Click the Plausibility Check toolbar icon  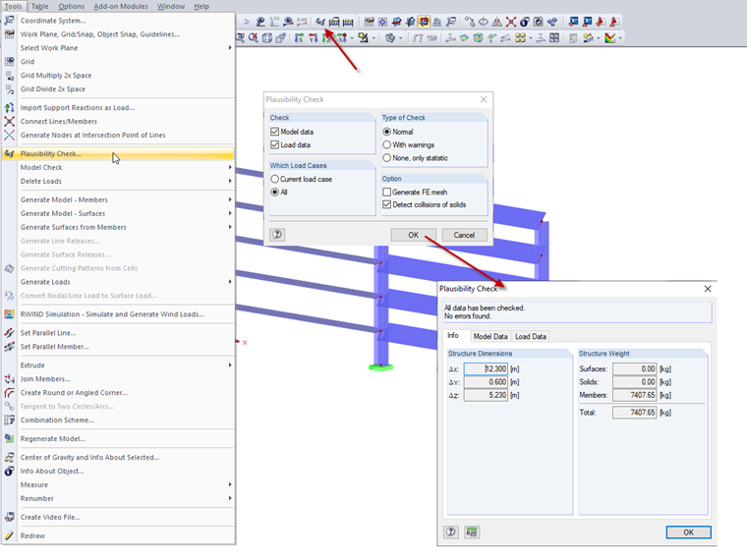pyautogui.click(x=320, y=22)
